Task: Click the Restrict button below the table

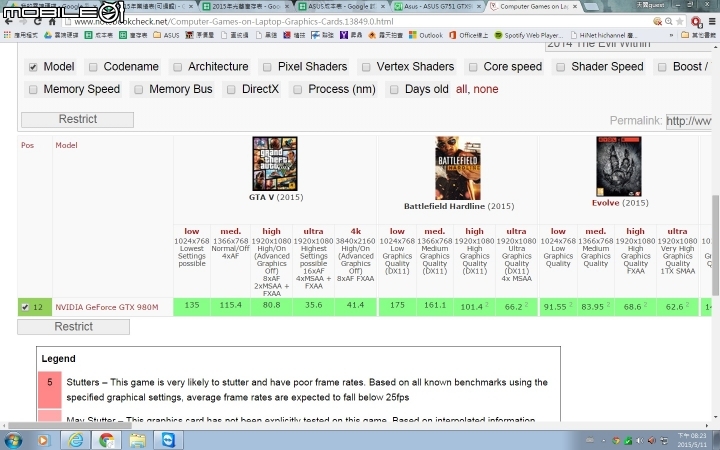Action: tap(73, 327)
